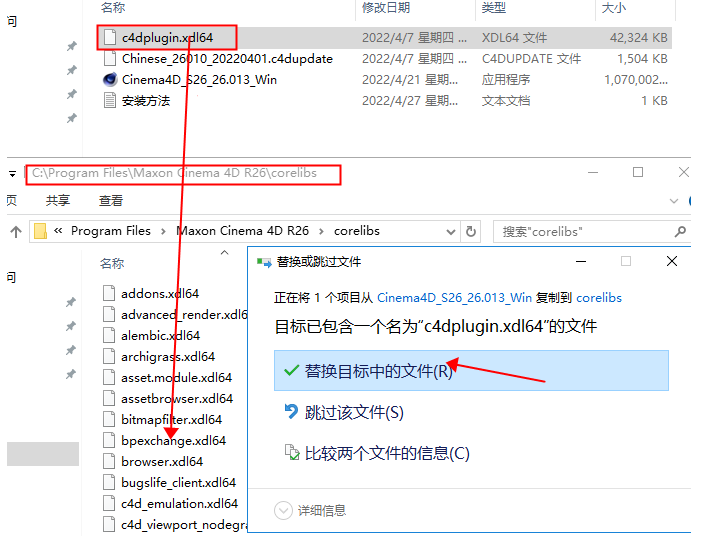Select bpexchange.xdl64 file
703x536 pixels.
click(173, 441)
